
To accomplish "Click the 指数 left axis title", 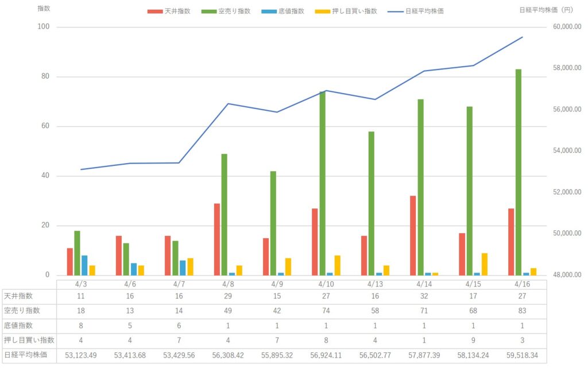I will [43, 9].
